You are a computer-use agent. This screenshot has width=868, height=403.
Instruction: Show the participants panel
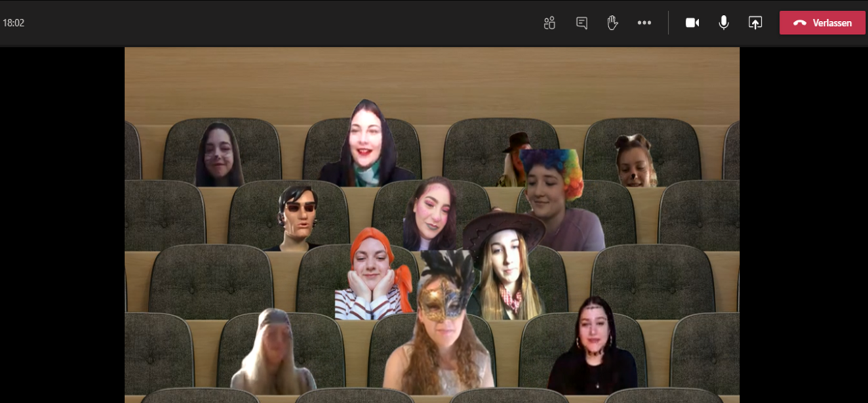[549, 23]
